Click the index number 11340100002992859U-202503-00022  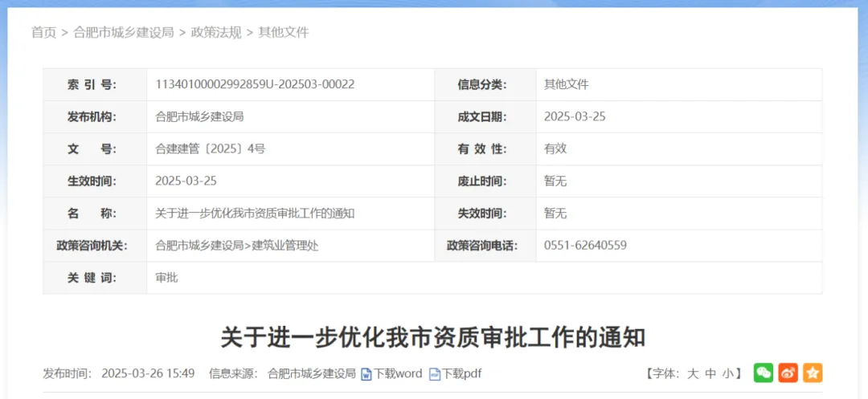[x=255, y=84]
